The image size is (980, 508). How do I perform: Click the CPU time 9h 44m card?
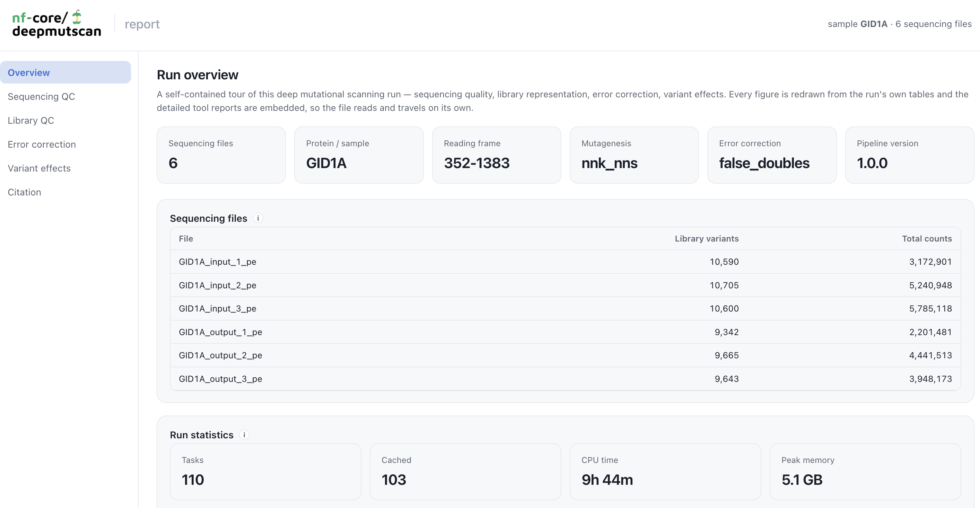click(x=665, y=472)
